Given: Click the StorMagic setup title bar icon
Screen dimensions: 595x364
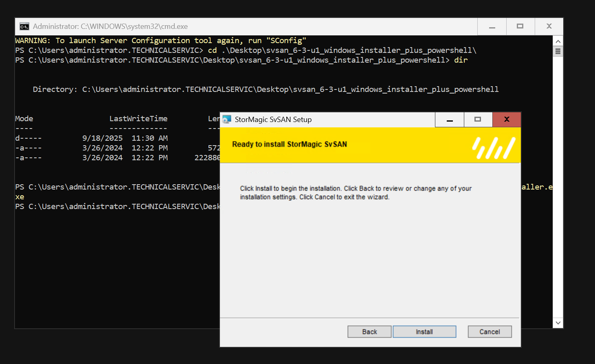Looking at the screenshot, I should [x=227, y=119].
